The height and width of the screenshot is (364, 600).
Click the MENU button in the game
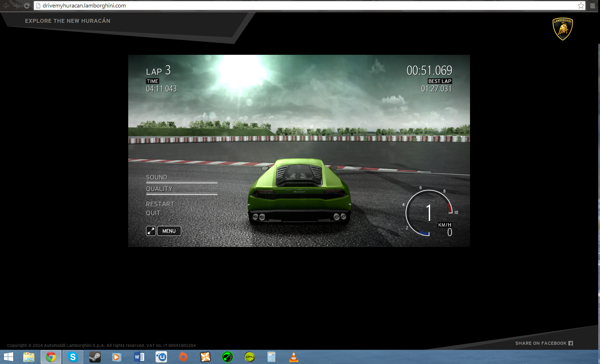tap(169, 231)
